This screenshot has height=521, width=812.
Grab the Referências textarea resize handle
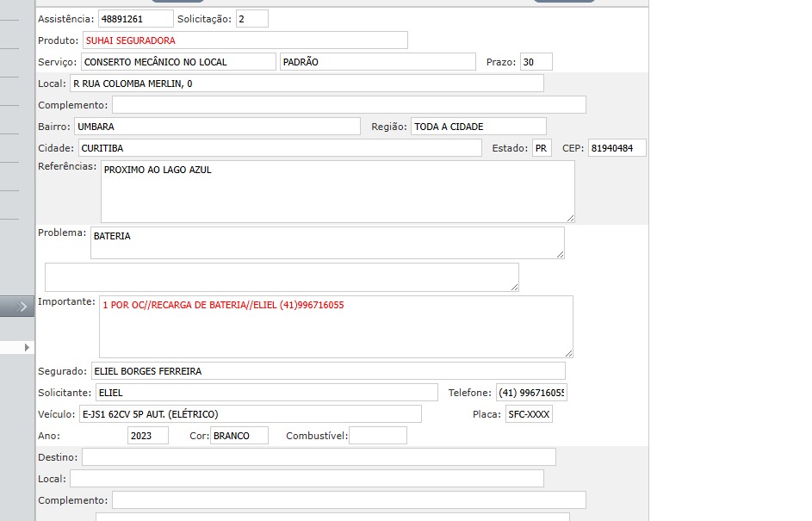[569, 217]
